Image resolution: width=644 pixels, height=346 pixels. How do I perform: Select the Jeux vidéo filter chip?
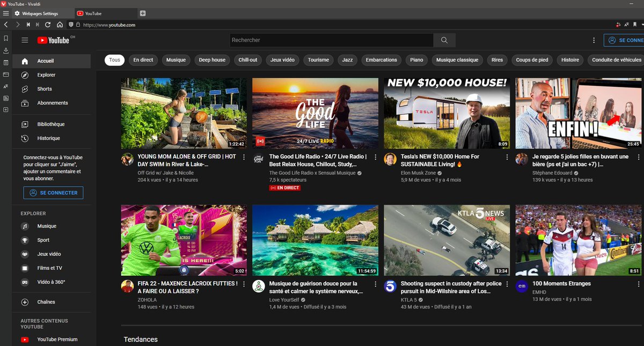pyautogui.click(x=282, y=60)
